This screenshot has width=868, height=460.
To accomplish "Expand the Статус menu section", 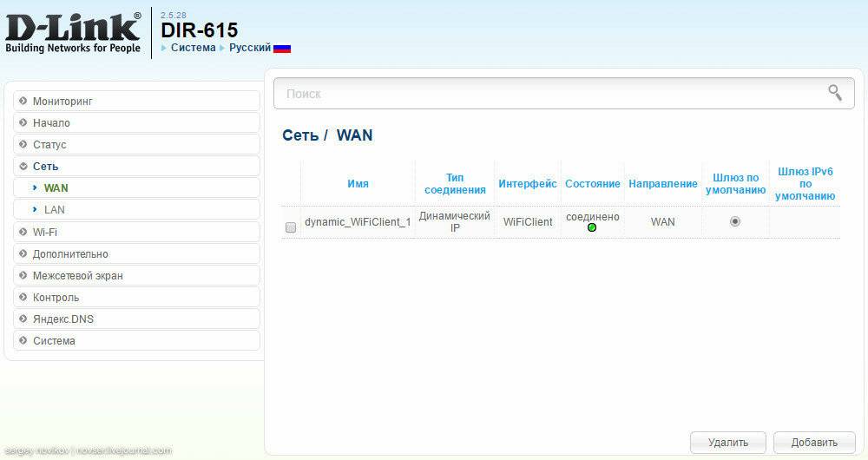I will coord(136,144).
